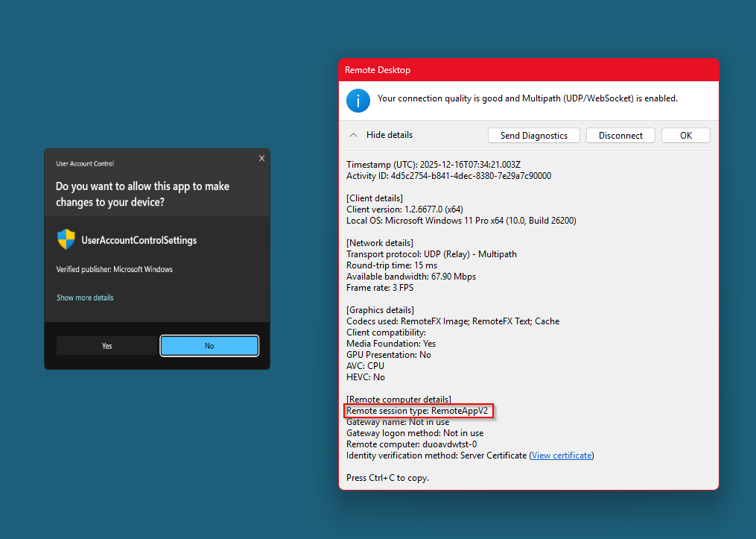Click the Activity ID text line
Image resolution: width=756 pixels, height=539 pixels.
[x=448, y=176]
